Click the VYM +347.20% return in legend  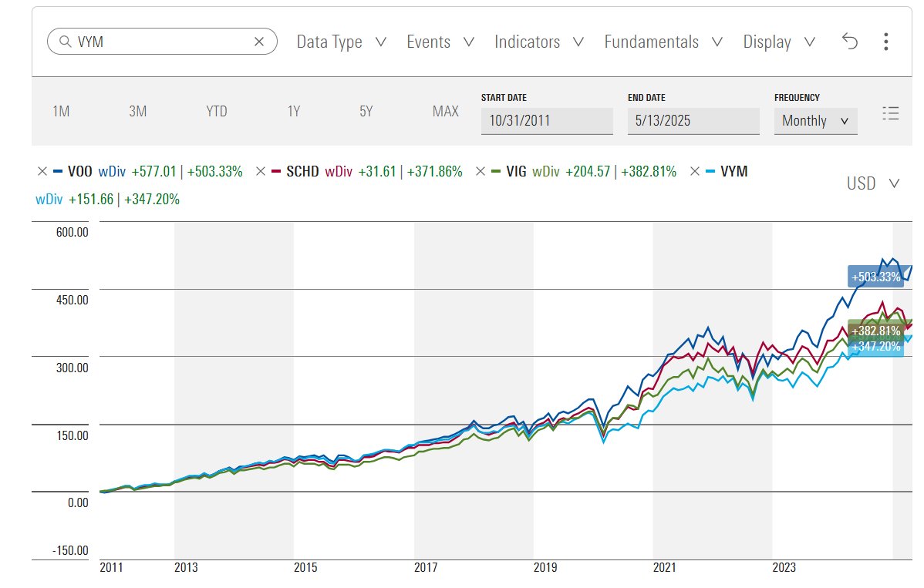151,199
